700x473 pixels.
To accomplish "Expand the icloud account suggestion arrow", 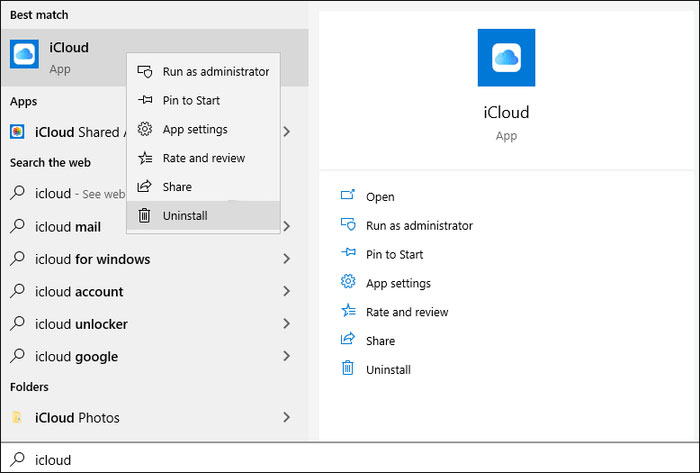I will (287, 291).
